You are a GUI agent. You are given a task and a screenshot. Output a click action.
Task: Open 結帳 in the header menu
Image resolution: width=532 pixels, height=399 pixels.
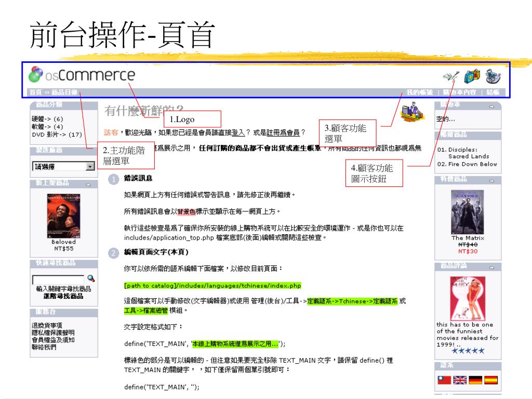[x=493, y=92]
